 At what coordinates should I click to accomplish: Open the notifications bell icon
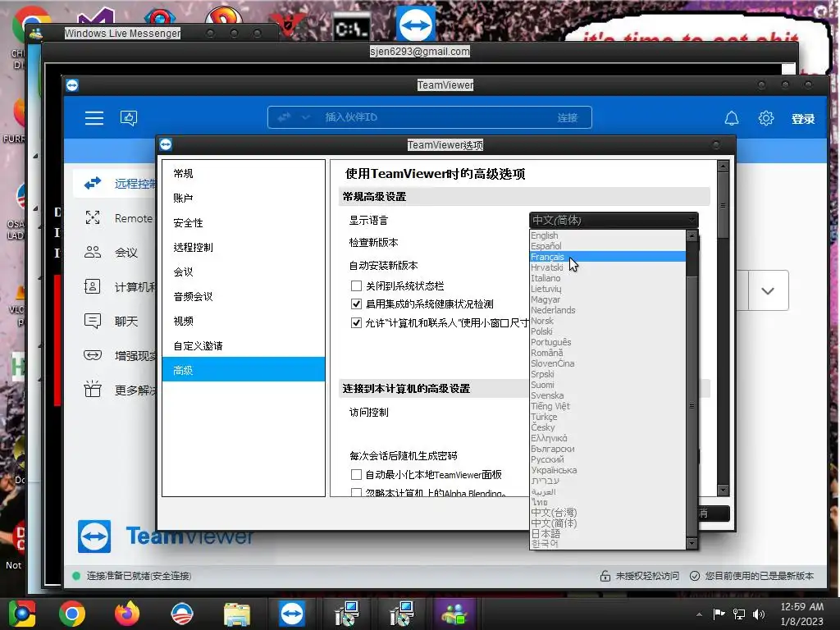click(x=732, y=118)
